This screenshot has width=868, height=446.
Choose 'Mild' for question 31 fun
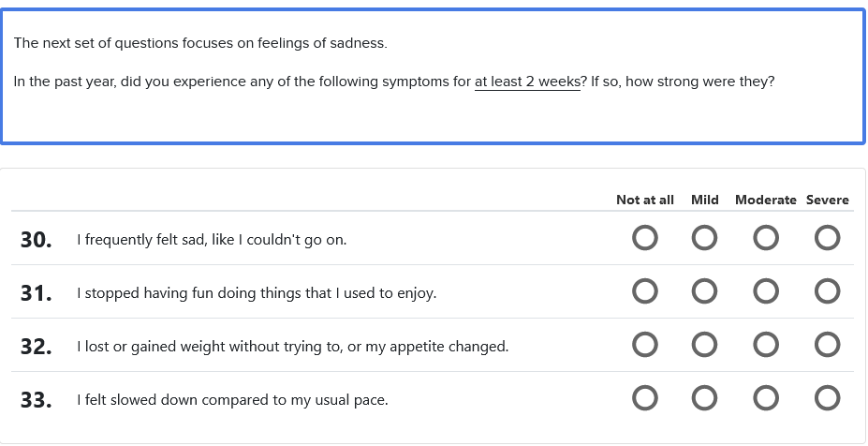click(x=705, y=292)
